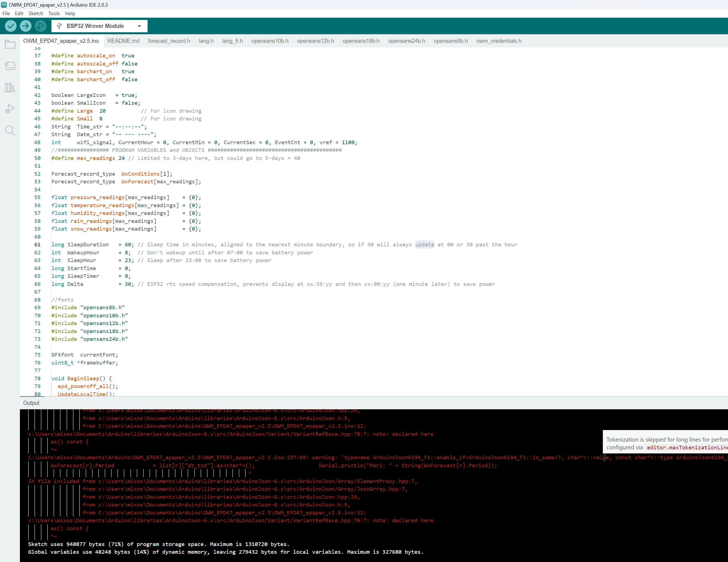Click '#define barchart_off' on line 40

point(83,79)
